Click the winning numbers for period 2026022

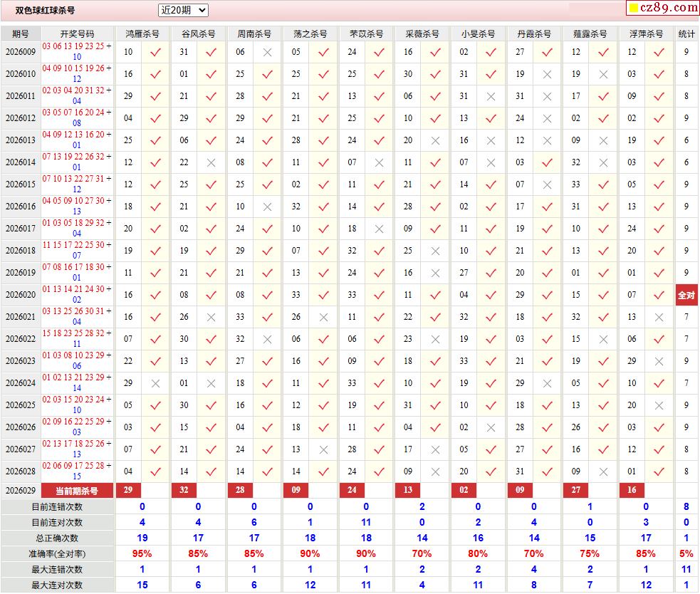[77, 339]
